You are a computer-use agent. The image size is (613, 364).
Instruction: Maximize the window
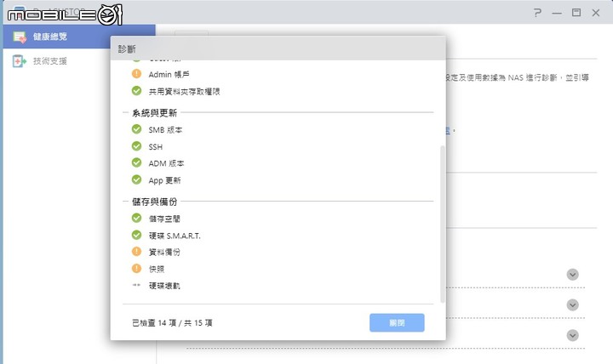pyautogui.click(x=576, y=13)
